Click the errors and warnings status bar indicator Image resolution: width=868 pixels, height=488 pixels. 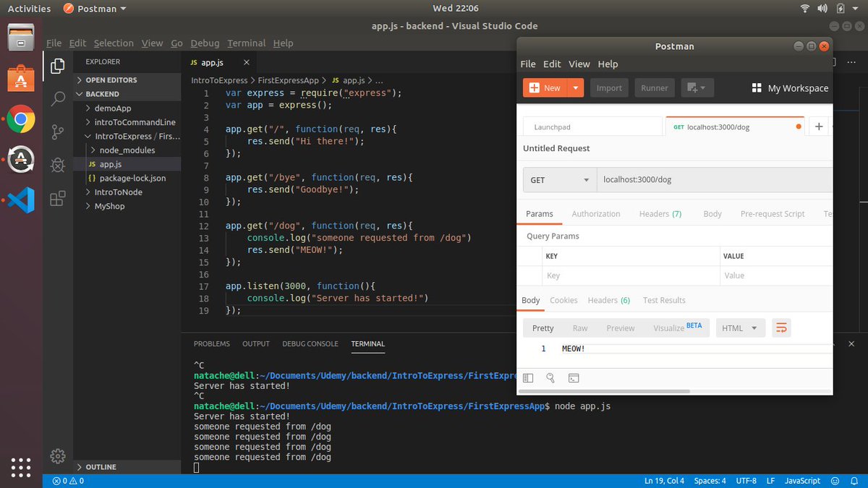[68, 481]
